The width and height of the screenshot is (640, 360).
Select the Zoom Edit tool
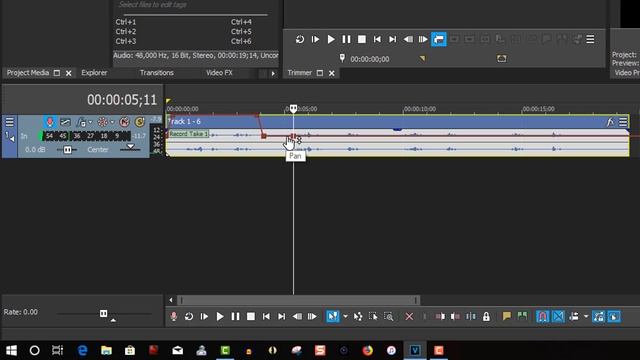389,316
